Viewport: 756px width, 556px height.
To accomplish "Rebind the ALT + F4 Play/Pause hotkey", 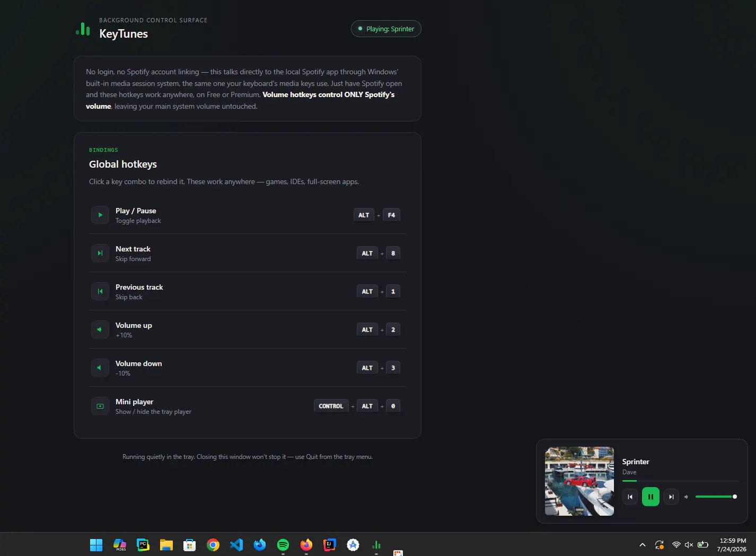I will coord(377,215).
